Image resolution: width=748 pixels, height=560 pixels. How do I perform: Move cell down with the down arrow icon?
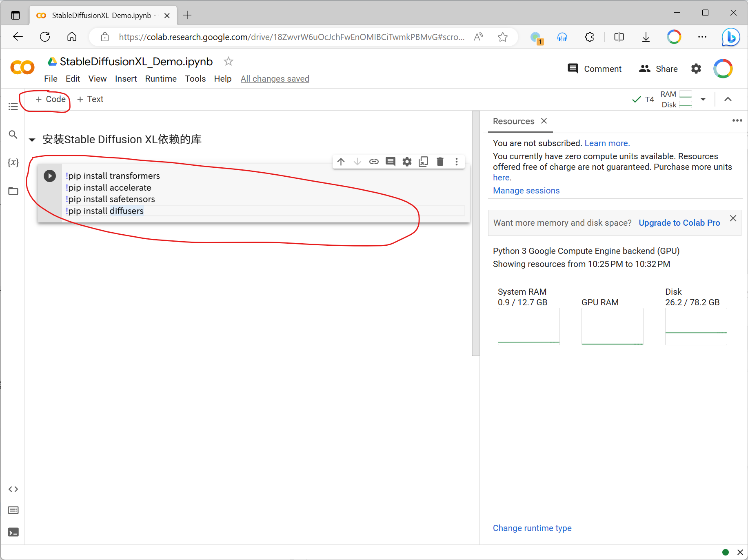point(357,162)
